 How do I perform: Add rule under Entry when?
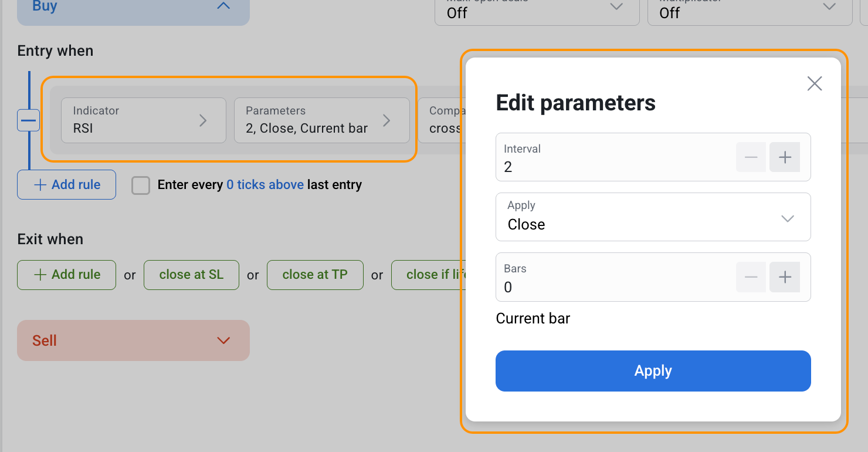click(67, 185)
